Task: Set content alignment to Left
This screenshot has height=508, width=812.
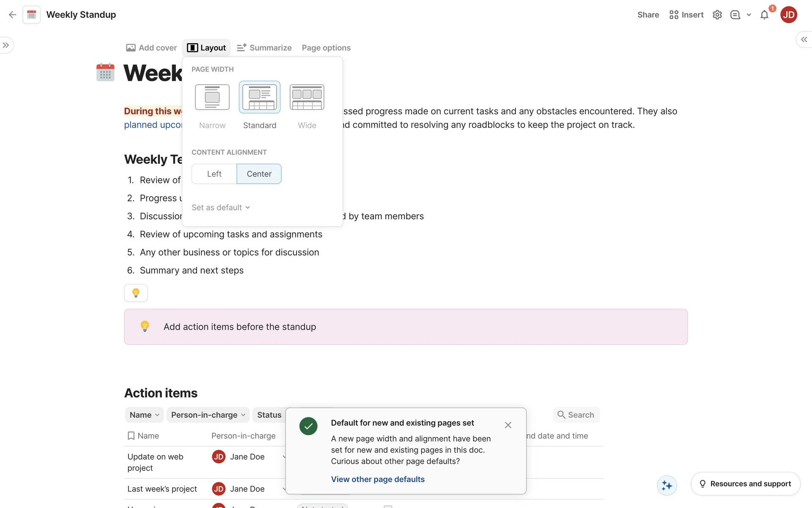Action: click(214, 174)
